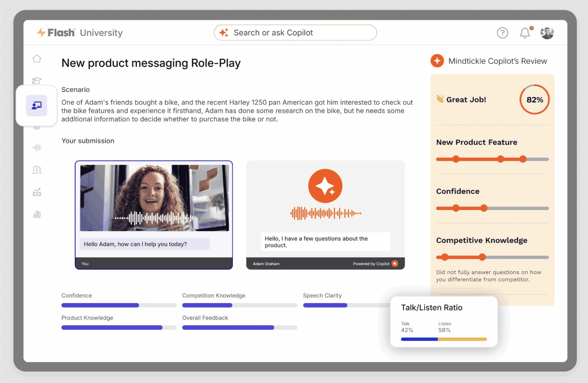Click the Competition Knowledge progress bar
The width and height of the screenshot is (588, 383).
pyautogui.click(x=240, y=305)
